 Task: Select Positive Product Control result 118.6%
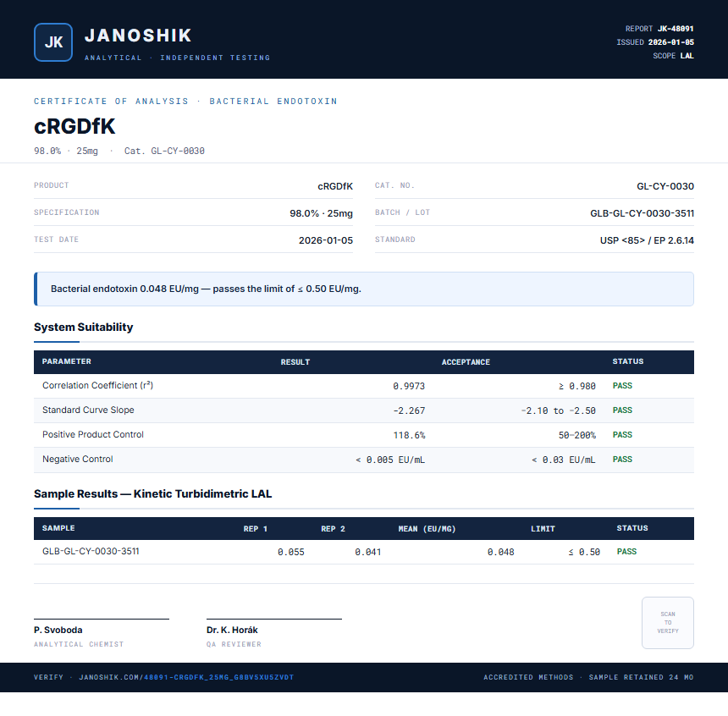[x=409, y=436]
